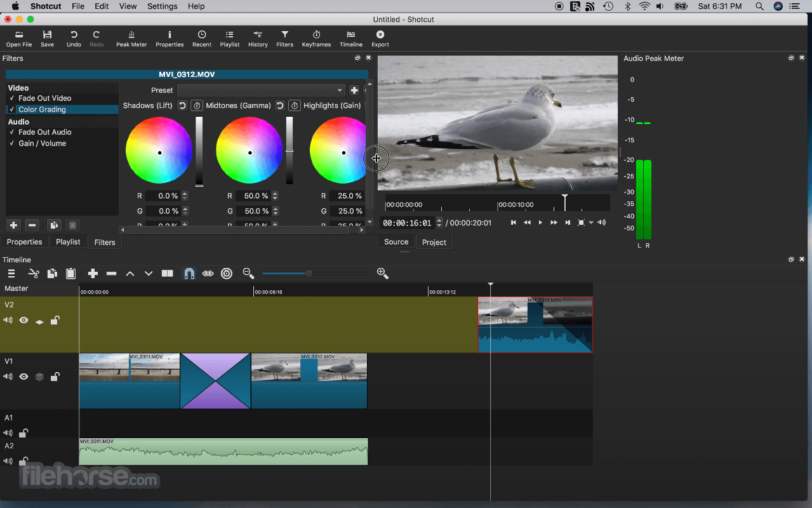Open the Settings menu

coord(162,6)
